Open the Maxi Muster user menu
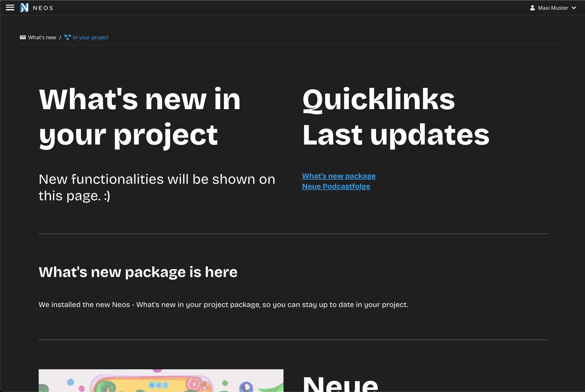Screen dimensions: 585x392 point(553,8)
